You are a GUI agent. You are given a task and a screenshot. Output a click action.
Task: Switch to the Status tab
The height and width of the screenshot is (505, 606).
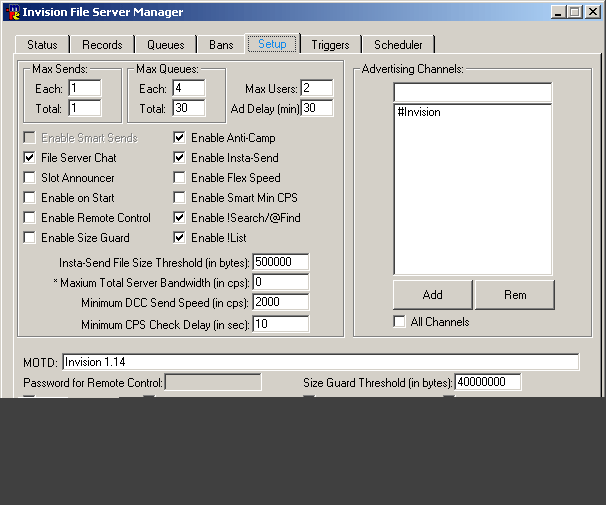click(42, 45)
